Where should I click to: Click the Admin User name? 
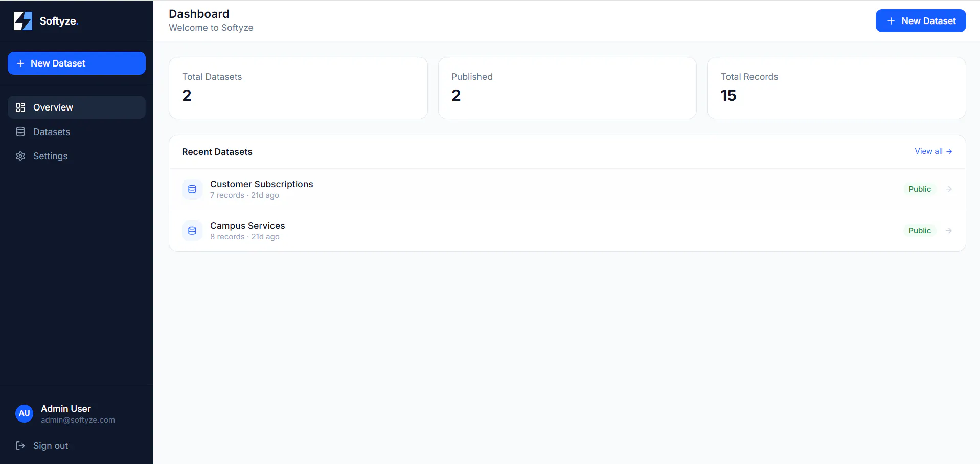pyautogui.click(x=66, y=409)
